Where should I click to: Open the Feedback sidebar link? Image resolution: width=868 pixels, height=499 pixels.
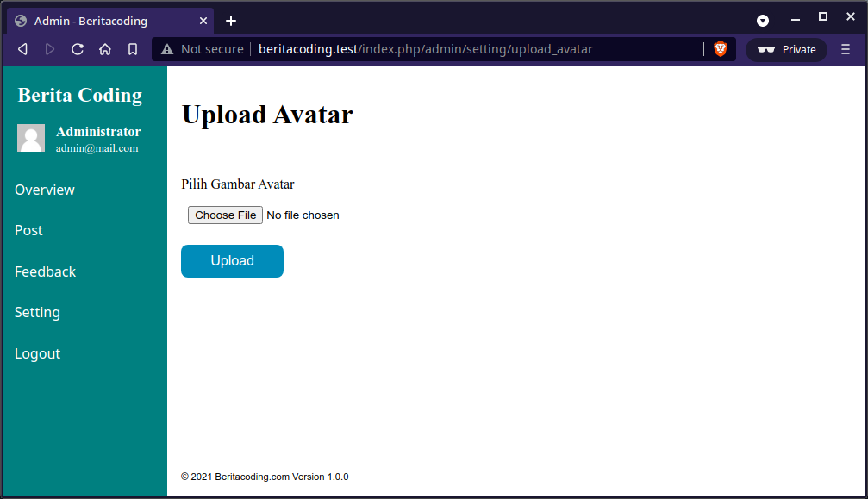(x=46, y=271)
